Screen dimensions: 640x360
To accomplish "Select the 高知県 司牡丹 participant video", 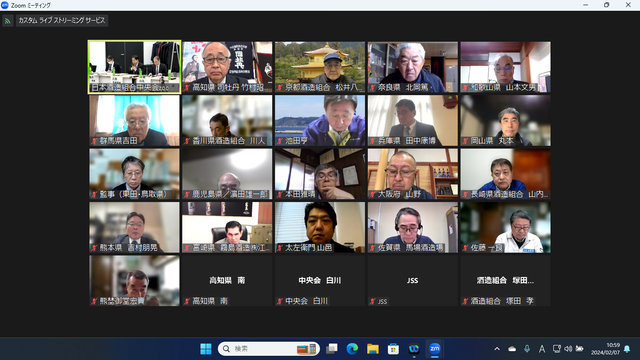I will [227, 67].
